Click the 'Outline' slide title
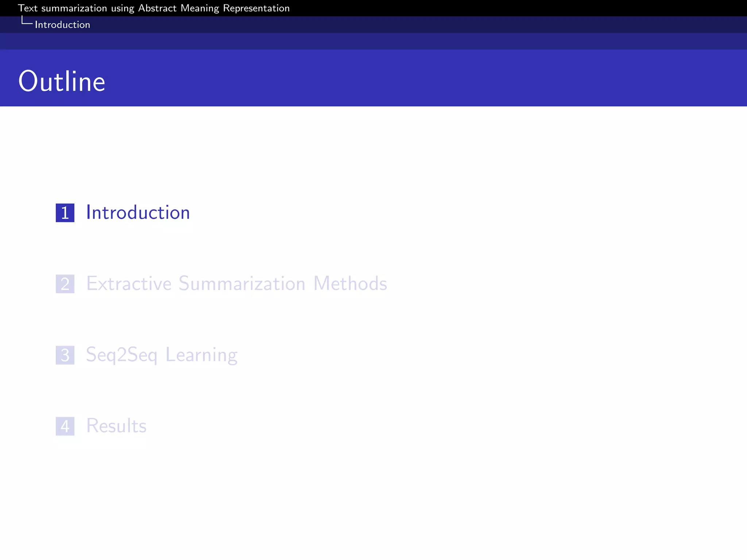Screen dimensions: 747x560 (62, 81)
